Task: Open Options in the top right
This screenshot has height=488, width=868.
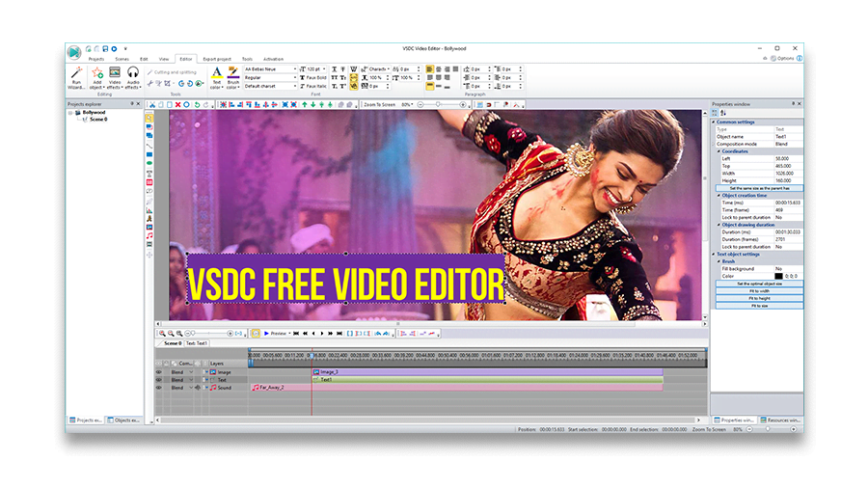Action: [782, 58]
